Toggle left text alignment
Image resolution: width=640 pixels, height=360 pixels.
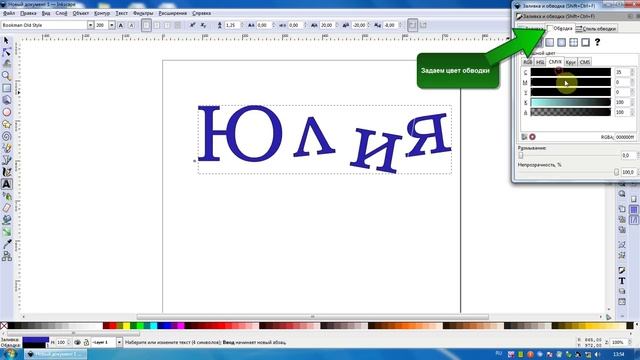(x=146, y=25)
